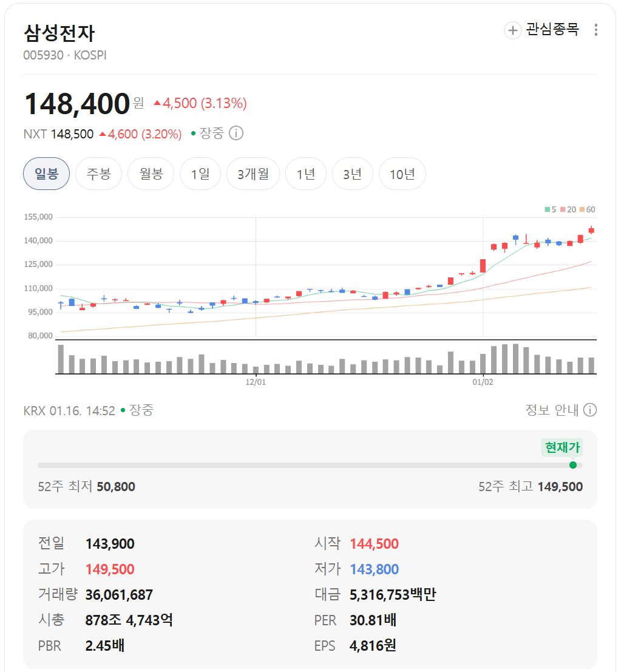Screen dimensions: 621x672
Task: Reselect the 일봉 daily candle tab
Action: (x=46, y=173)
